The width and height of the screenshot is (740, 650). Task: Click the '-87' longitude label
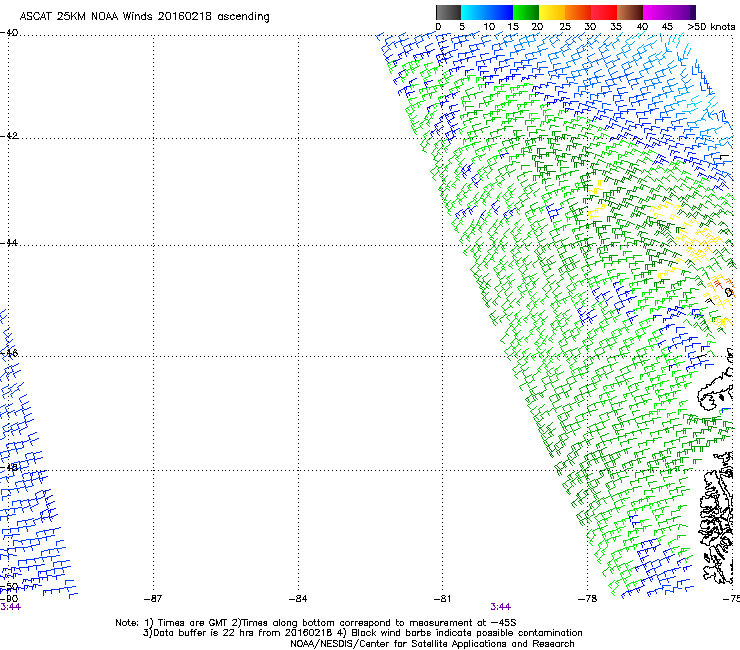coord(153,599)
